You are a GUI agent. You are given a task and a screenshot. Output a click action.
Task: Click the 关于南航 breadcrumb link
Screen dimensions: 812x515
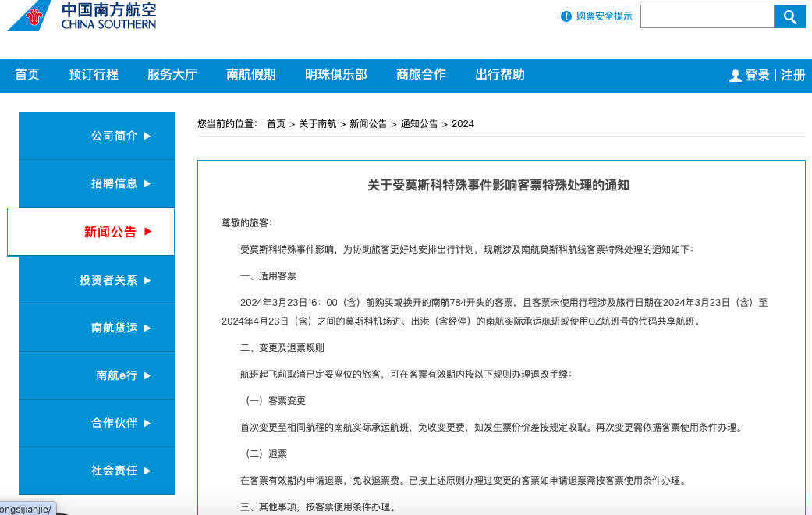pyautogui.click(x=317, y=124)
